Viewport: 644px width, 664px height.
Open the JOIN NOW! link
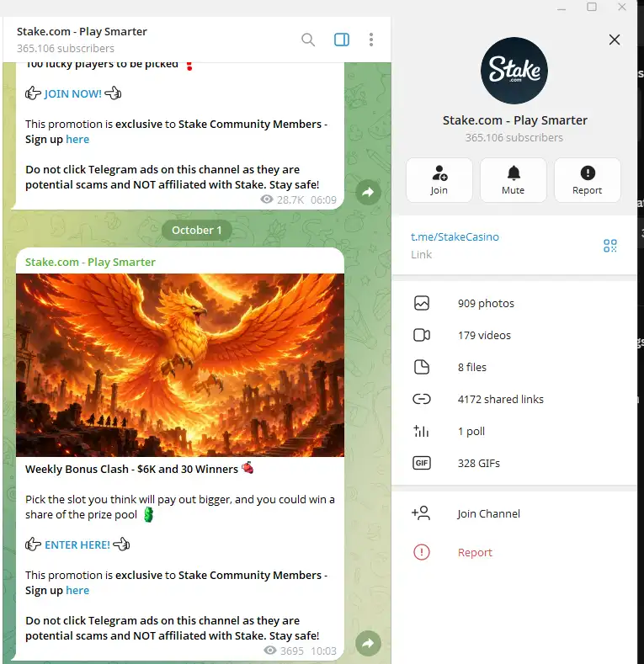73,93
